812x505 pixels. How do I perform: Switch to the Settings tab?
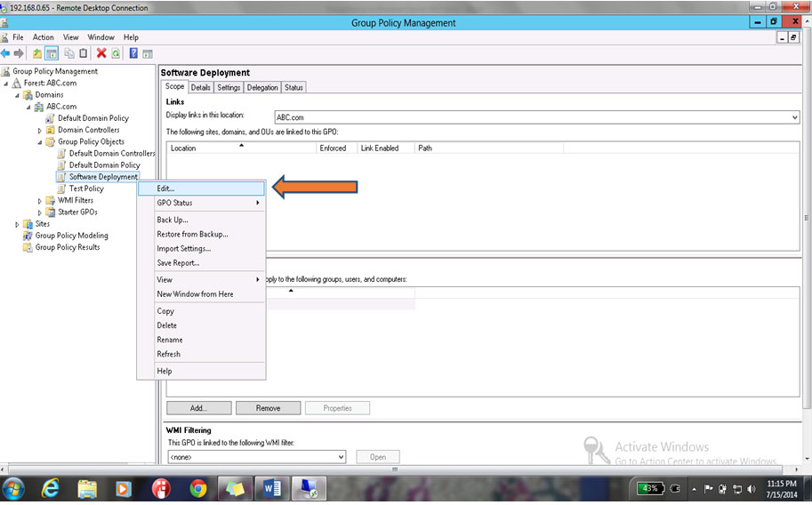[229, 87]
